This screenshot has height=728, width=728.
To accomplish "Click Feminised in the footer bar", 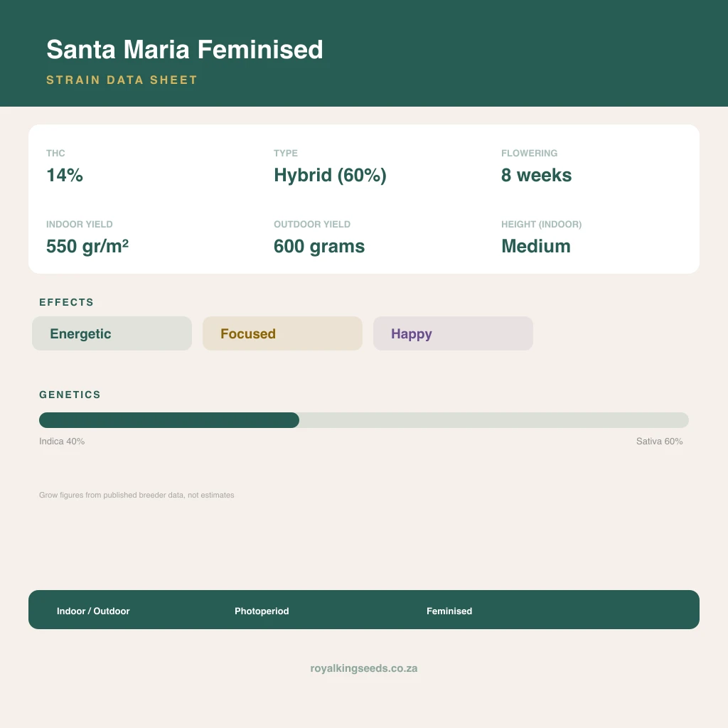I will [449, 611].
